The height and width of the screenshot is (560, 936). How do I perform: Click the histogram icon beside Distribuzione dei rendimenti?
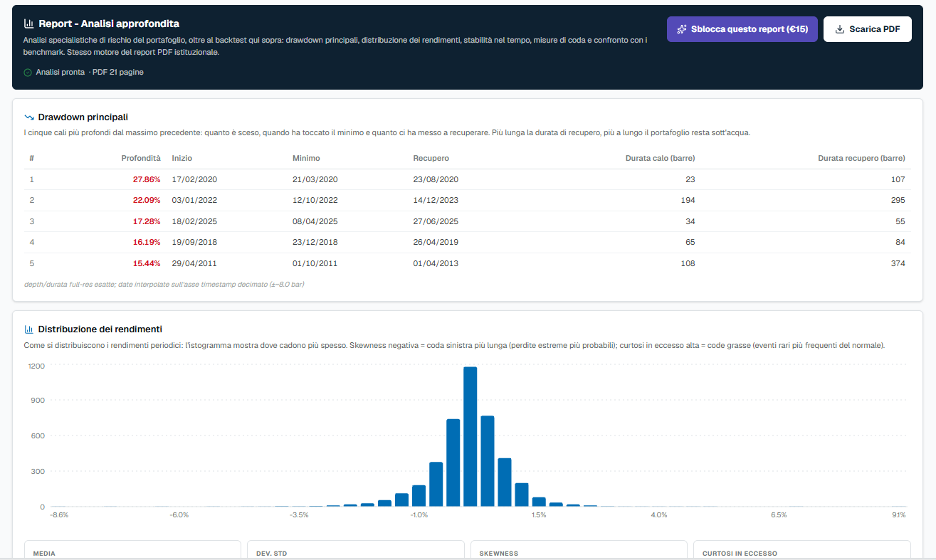pyautogui.click(x=29, y=329)
